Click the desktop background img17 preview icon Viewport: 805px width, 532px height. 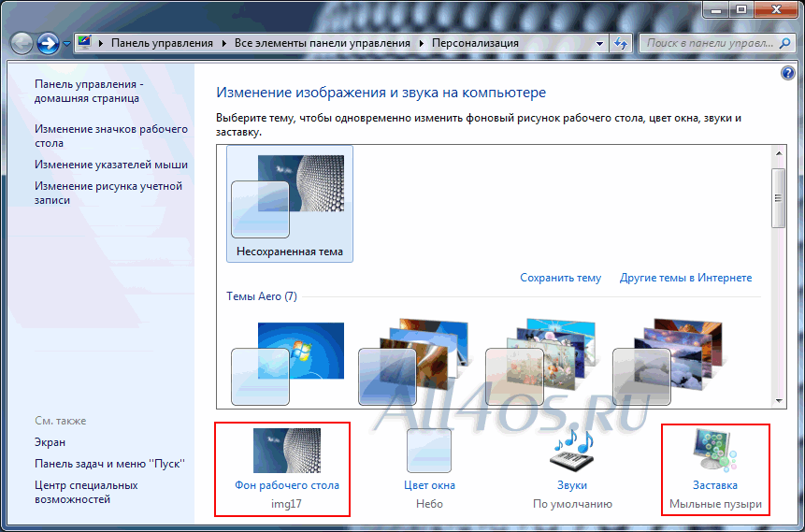click(287, 451)
